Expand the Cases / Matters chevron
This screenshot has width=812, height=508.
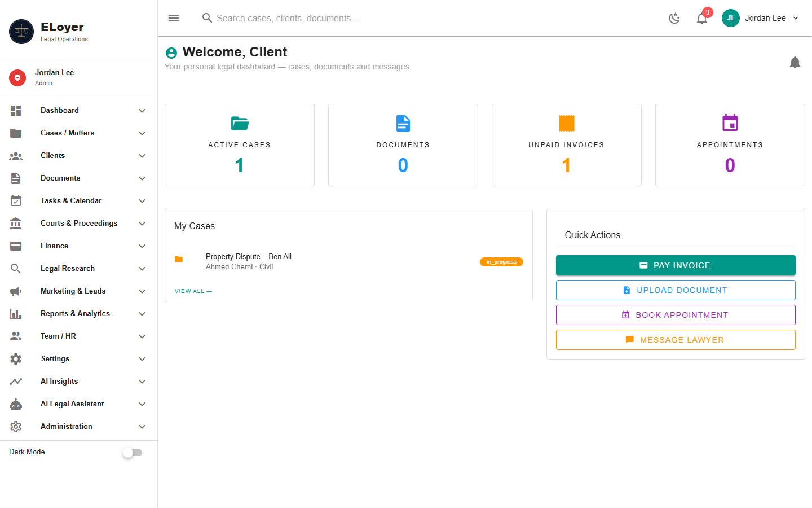(x=142, y=133)
